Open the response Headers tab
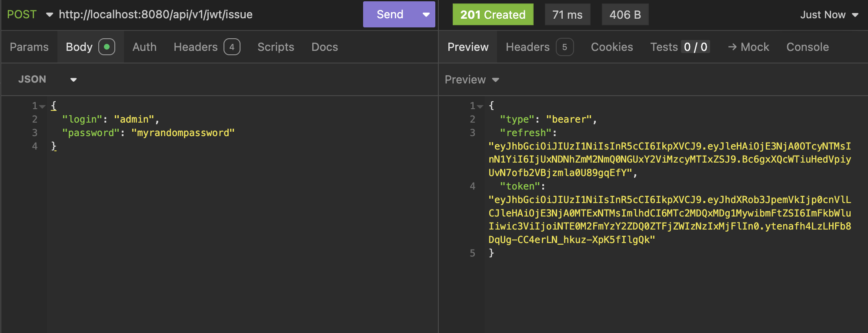Screen dimensions: 868x333 click(539, 47)
